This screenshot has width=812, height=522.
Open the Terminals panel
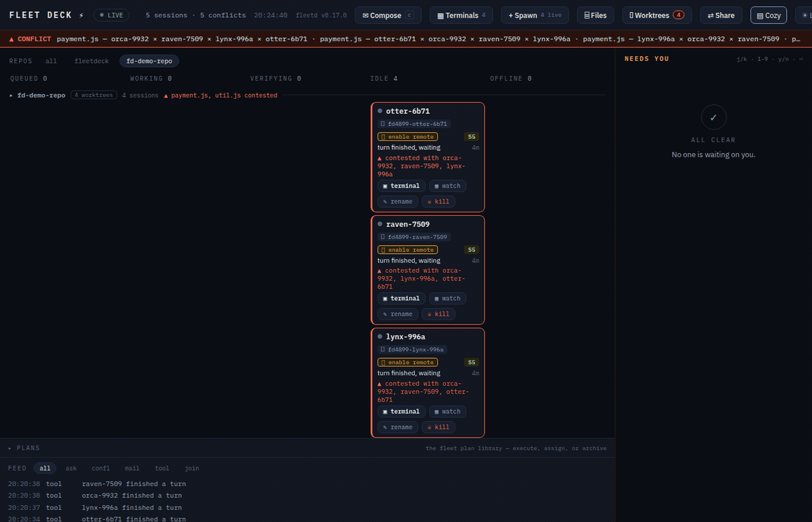pos(462,15)
